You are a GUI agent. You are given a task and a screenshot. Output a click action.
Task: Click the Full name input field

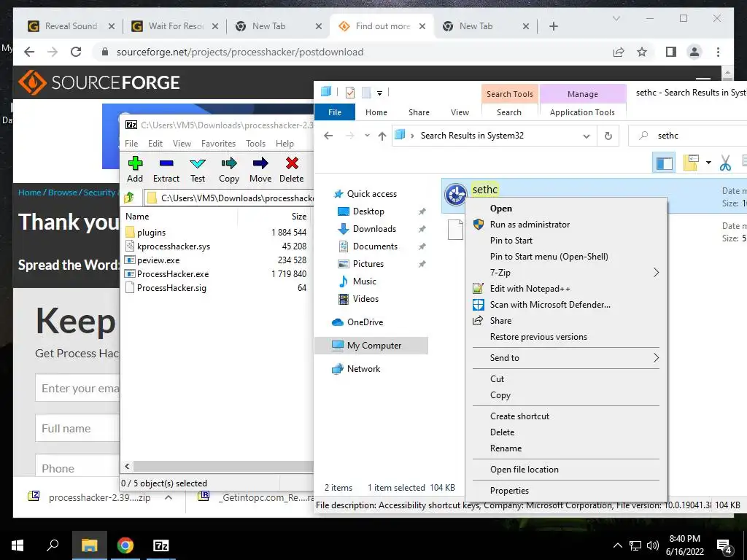click(x=77, y=429)
